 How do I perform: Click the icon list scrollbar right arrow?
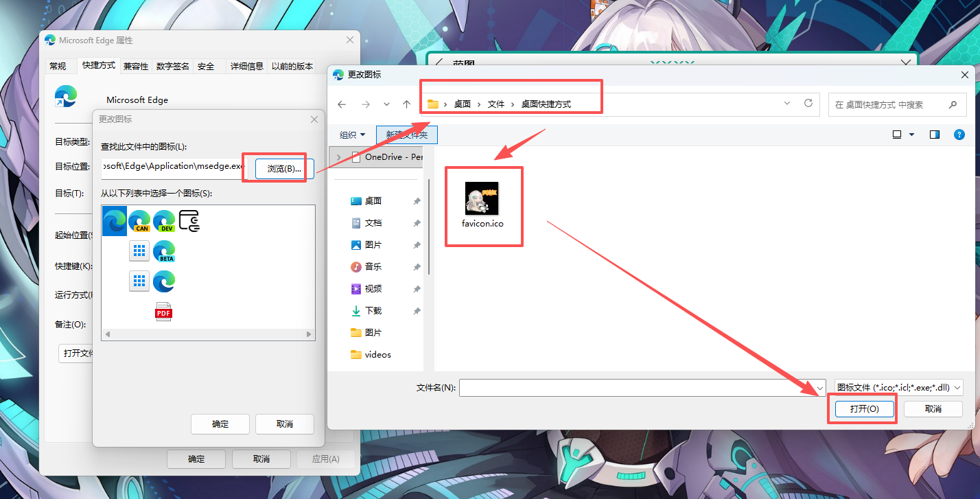coord(310,335)
